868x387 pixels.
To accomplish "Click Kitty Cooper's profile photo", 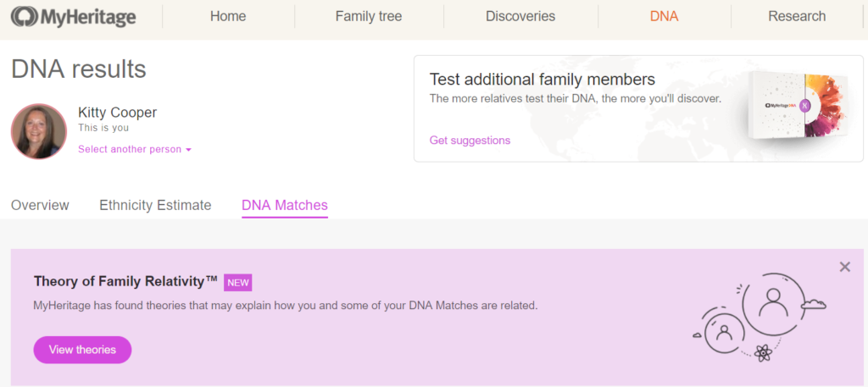I will coord(39,131).
